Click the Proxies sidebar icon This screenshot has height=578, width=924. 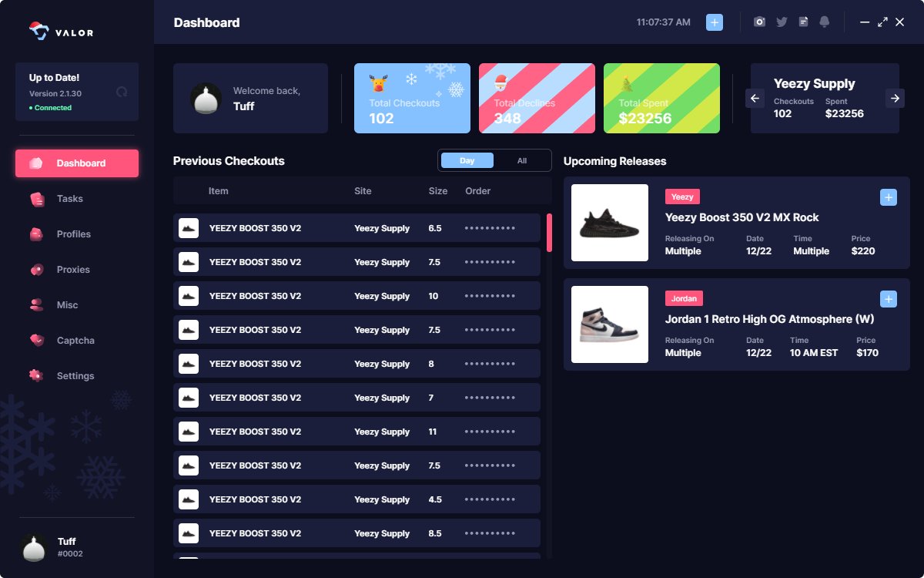(x=36, y=270)
